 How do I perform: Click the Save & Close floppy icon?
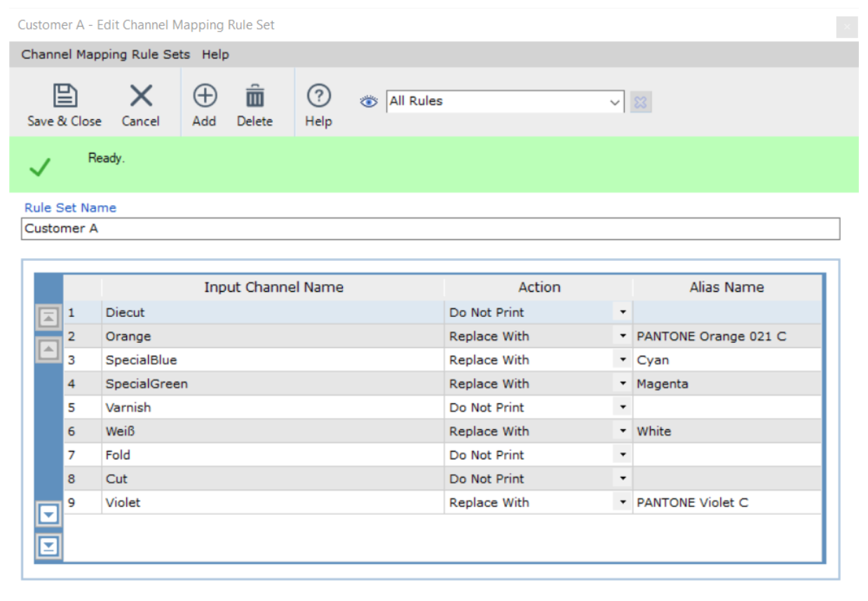click(65, 96)
